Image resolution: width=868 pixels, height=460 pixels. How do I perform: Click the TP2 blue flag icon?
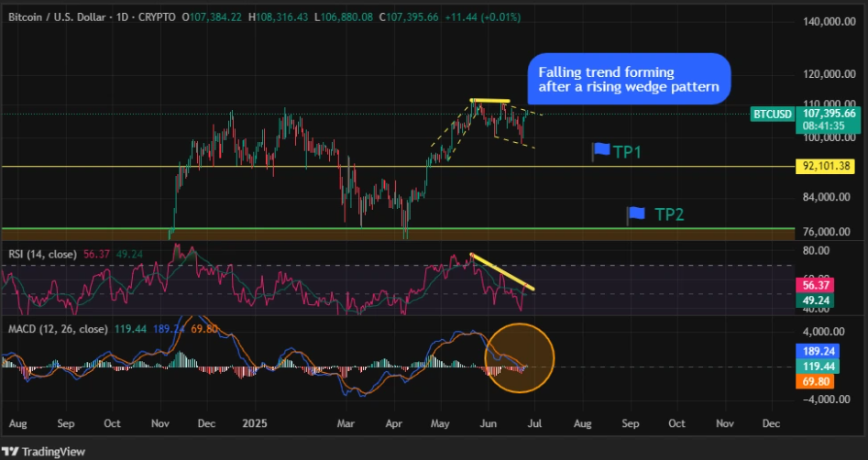[x=636, y=214]
